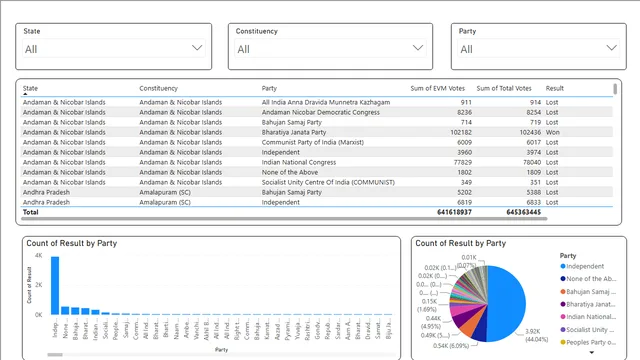Viewport: 640px width, 360px height.
Task: Sort by Sum of EVM Votes header
Action: 438,88
